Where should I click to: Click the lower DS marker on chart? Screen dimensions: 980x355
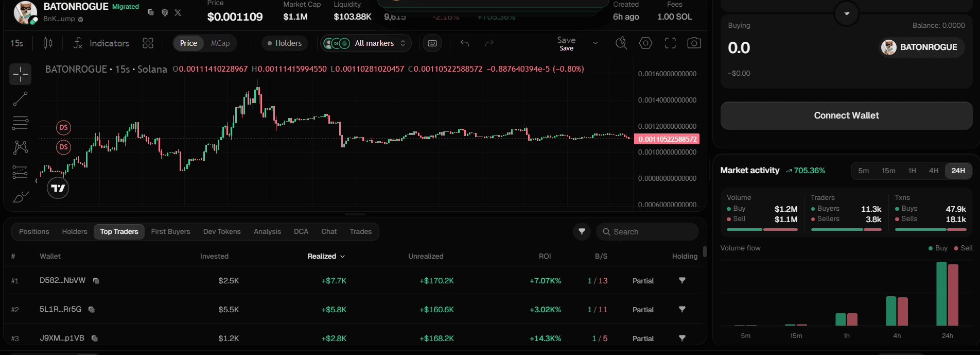(63, 147)
